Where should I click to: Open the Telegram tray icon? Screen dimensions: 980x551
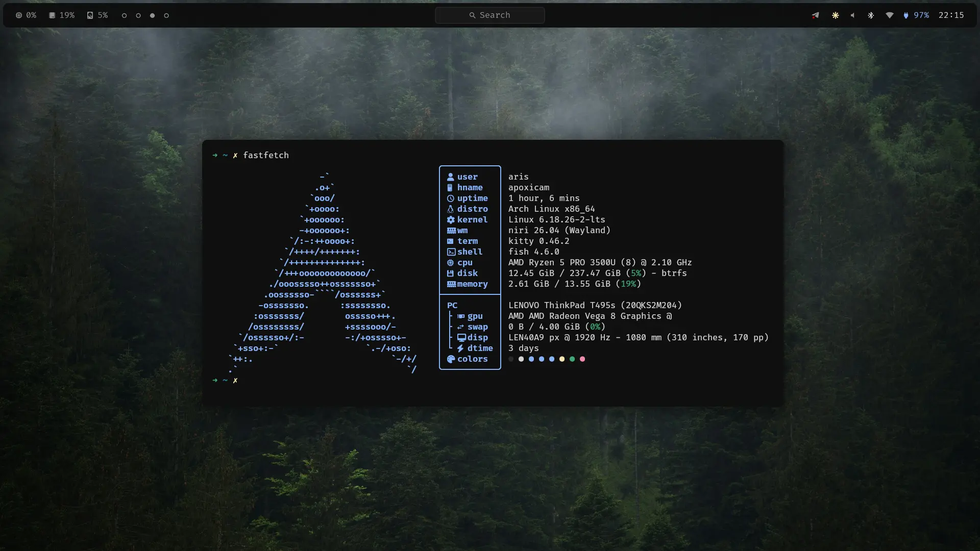point(815,15)
